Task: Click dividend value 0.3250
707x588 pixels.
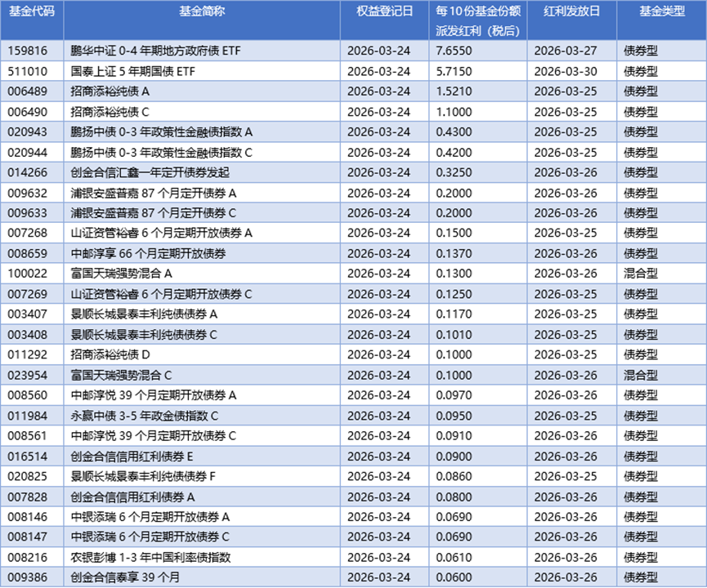Action: point(454,172)
